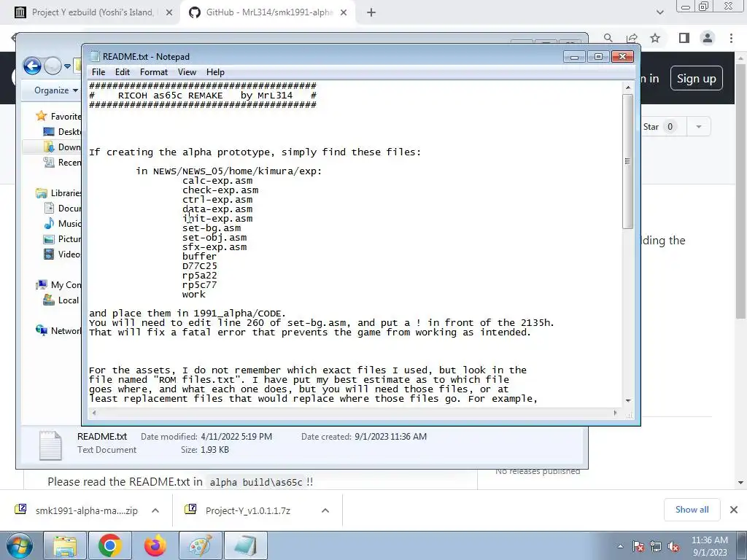Viewport: 747px width, 560px height.
Task: Click the Notepad vertical scrollbar thumb
Action: tap(628, 161)
